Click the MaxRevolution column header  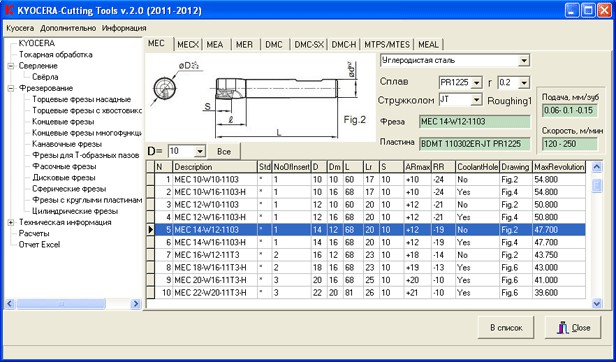[x=559, y=167]
